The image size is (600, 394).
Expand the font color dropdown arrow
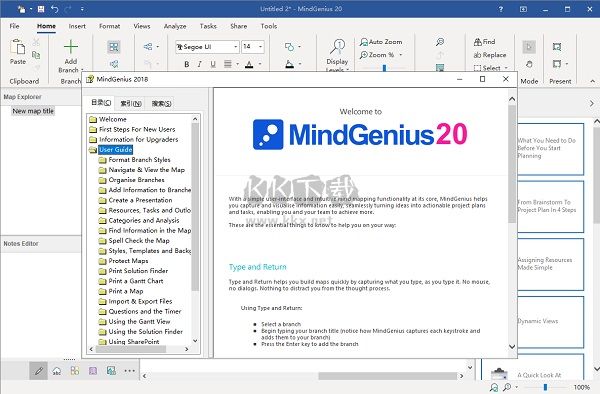(260, 64)
